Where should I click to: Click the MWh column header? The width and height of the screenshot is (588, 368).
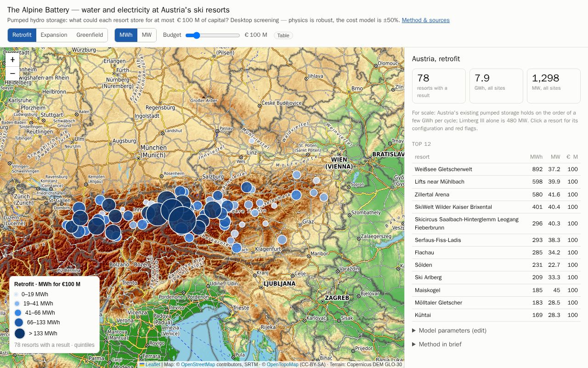536,157
